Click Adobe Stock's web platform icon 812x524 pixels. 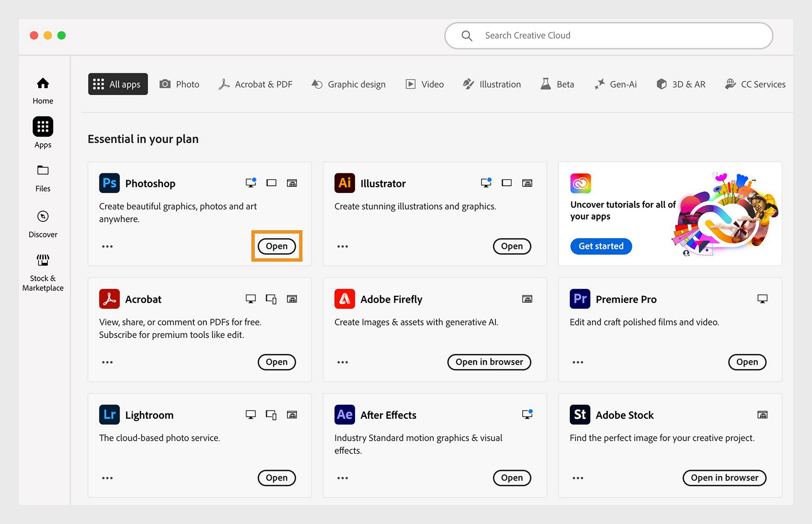pos(762,415)
